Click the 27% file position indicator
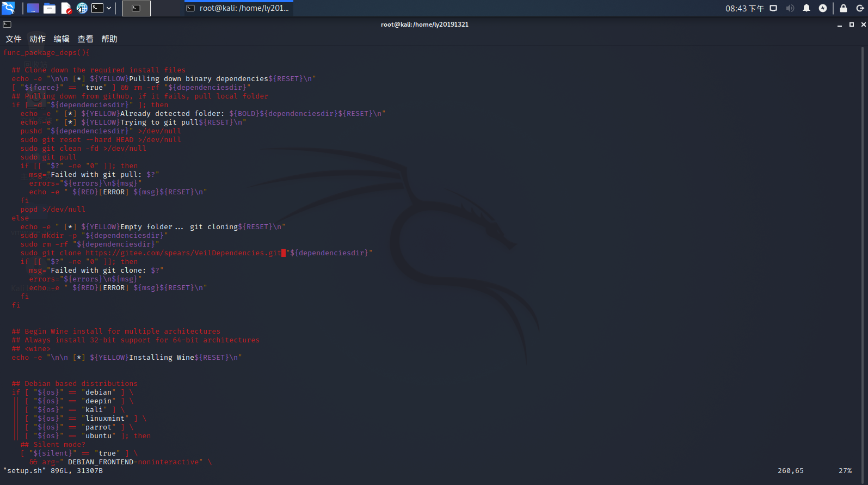Image resolution: width=868 pixels, height=485 pixels. coord(845,471)
